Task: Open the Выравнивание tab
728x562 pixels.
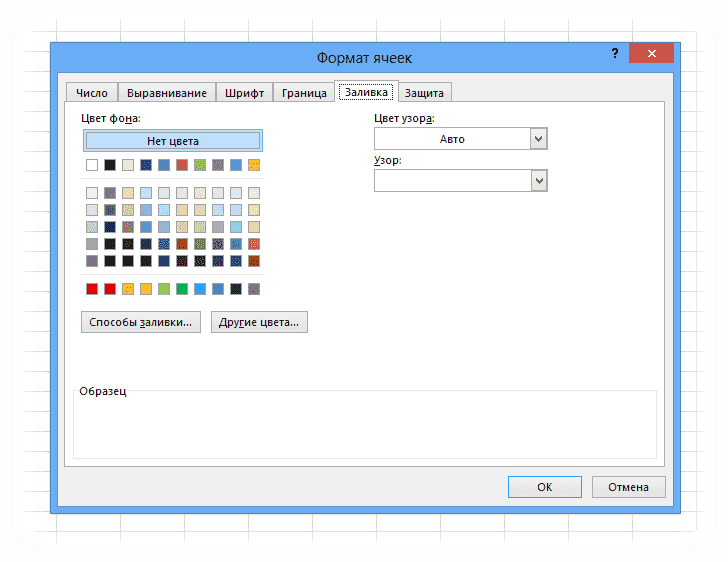Action: pos(167,93)
